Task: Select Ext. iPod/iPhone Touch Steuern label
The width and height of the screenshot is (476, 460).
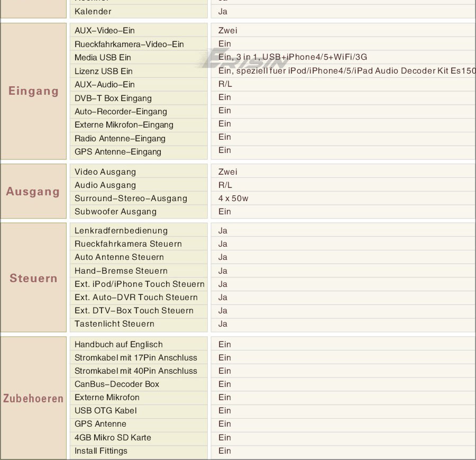Action: click(139, 284)
